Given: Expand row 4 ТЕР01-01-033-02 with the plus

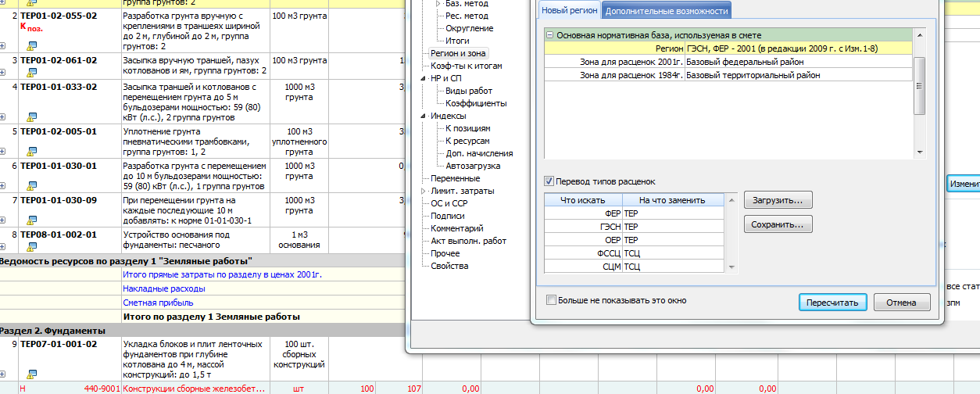Looking at the screenshot, I should pos(3,116).
